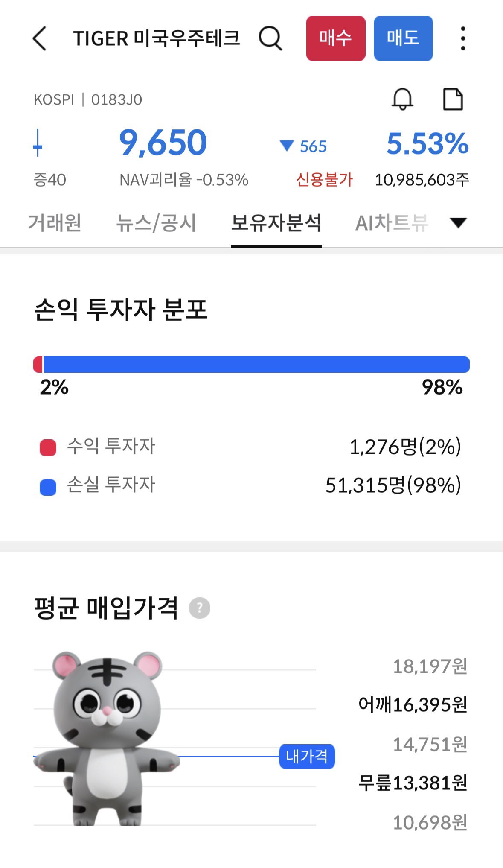
Task: Tap the profit-loss distribution bar
Action: (251, 364)
